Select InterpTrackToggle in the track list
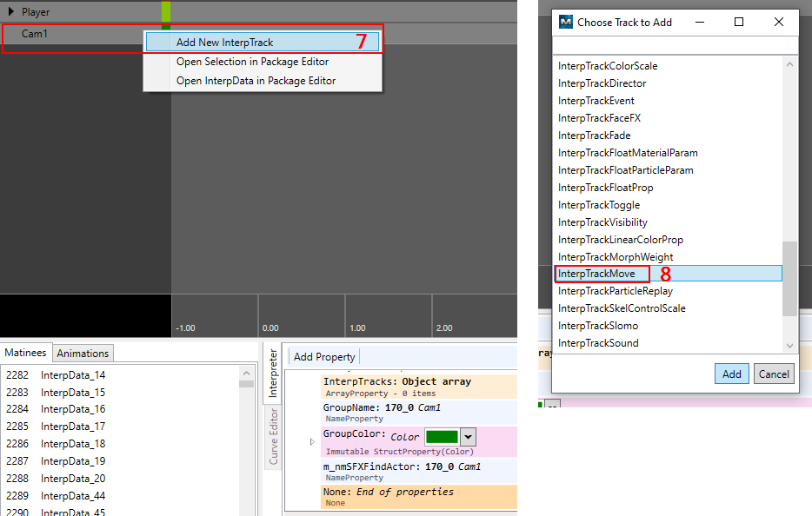 click(599, 205)
